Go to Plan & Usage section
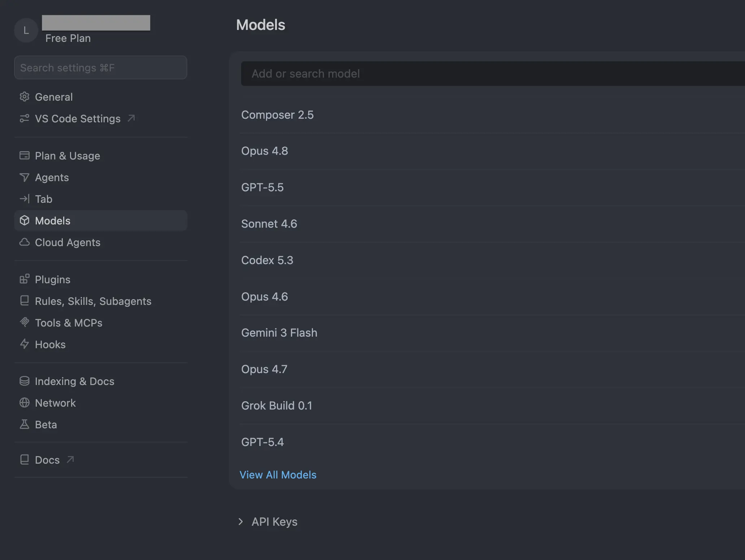Screen dimensions: 745x560 [x=101, y=156]
